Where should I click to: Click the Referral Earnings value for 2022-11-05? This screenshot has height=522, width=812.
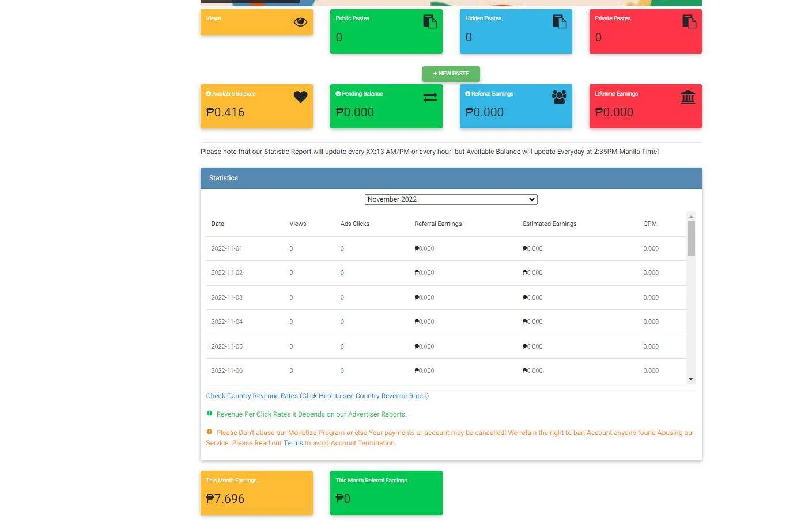coord(424,346)
